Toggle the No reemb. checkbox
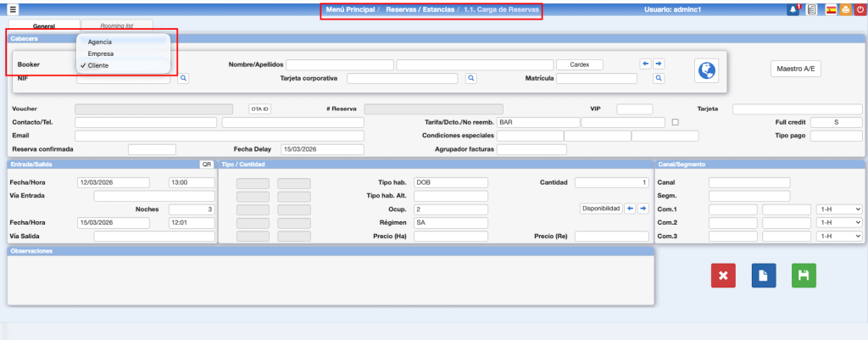This screenshot has height=340, width=868. [676, 122]
